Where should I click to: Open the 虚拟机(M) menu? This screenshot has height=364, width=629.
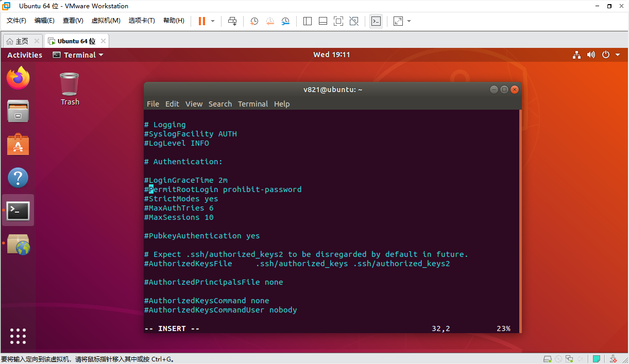[x=106, y=21]
